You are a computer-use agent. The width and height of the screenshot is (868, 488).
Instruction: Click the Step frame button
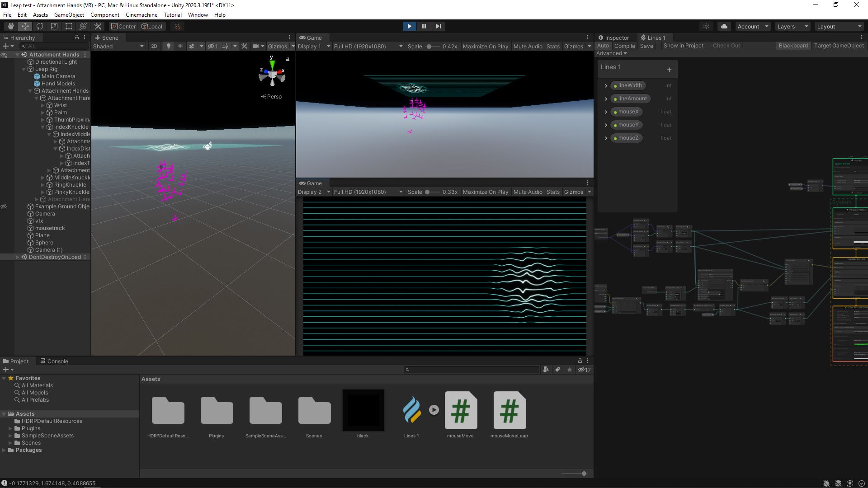pyautogui.click(x=438, y=26)
